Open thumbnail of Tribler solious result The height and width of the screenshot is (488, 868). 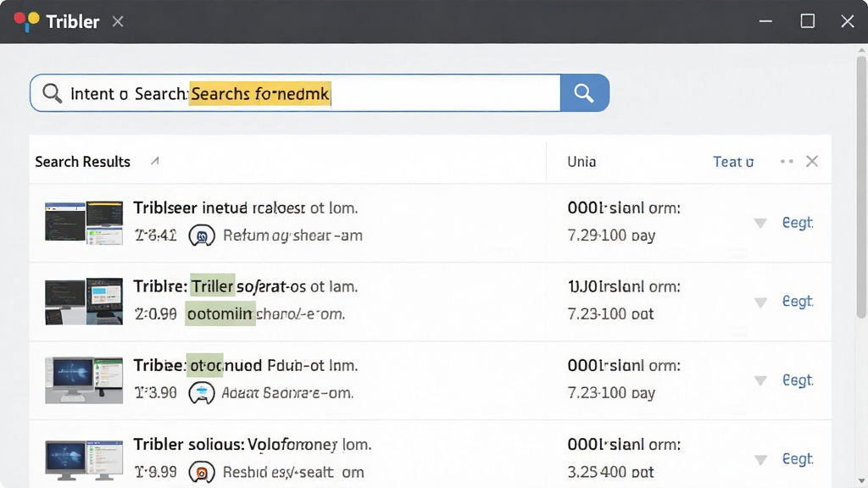84,460
